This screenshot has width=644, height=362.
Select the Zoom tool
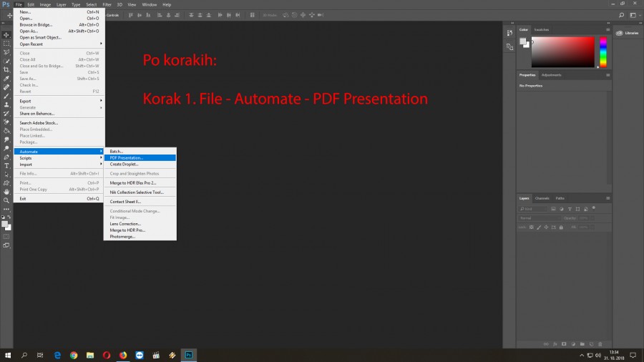(x=6, y=200)
